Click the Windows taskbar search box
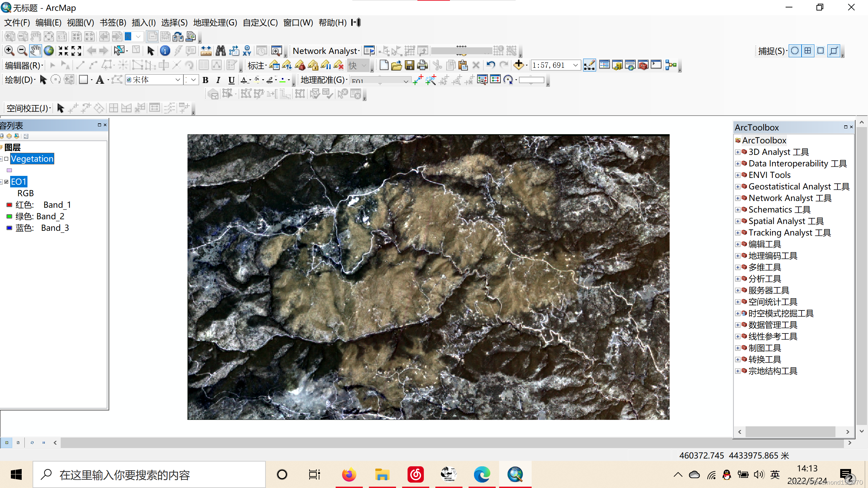Screen dimensions: 868x488 pos(149,475)
